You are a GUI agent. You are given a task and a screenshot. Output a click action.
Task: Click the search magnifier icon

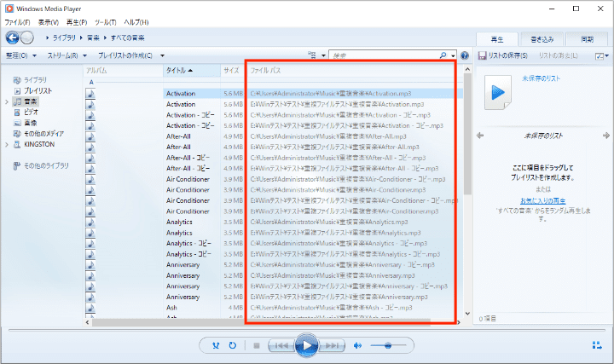[x=443, y=55]
